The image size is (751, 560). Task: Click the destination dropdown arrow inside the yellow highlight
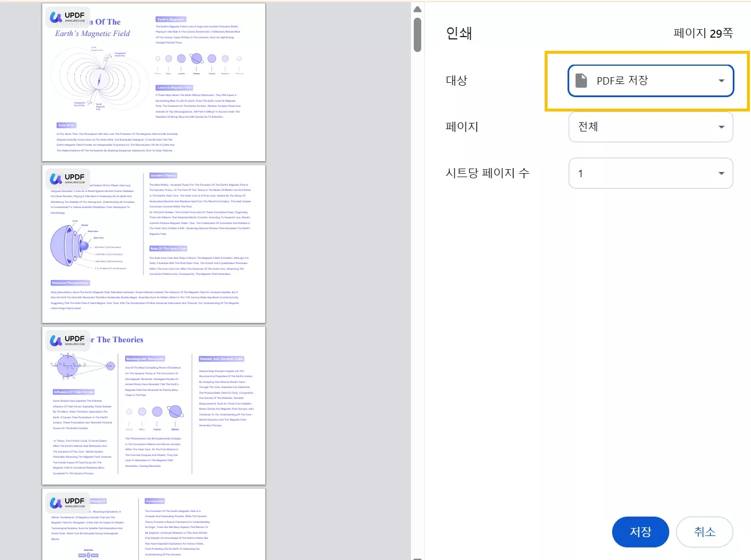(x=721, y=80)
